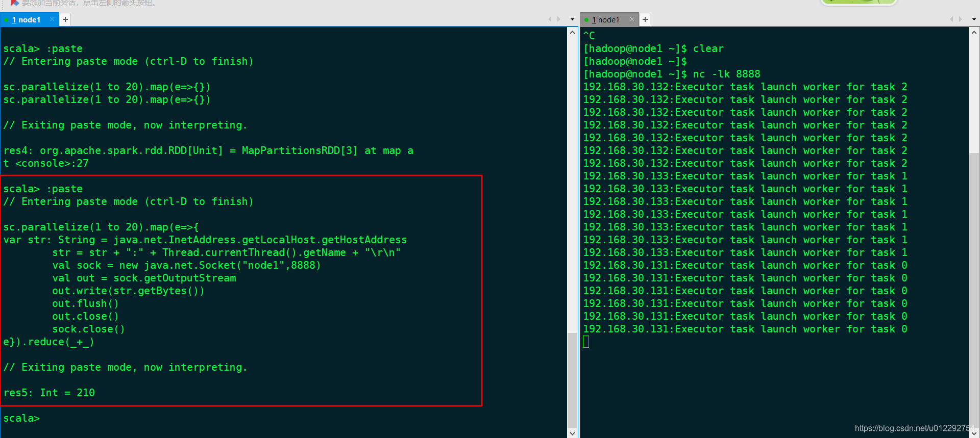Select the left pane's node1 tab
The image size is (980, 438).
tap(29, 20)
